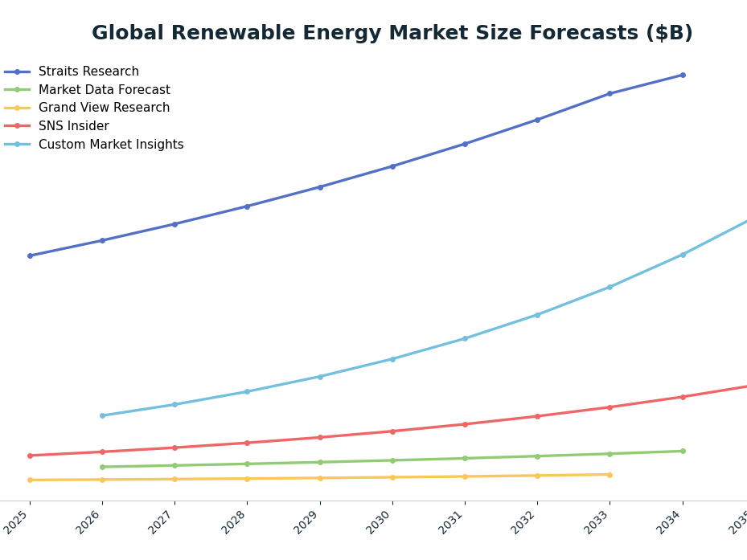Click the yellow Grand View Research marker
This screenshot has height=560, width=747.
pyautogui.click(x=17, y=108)
